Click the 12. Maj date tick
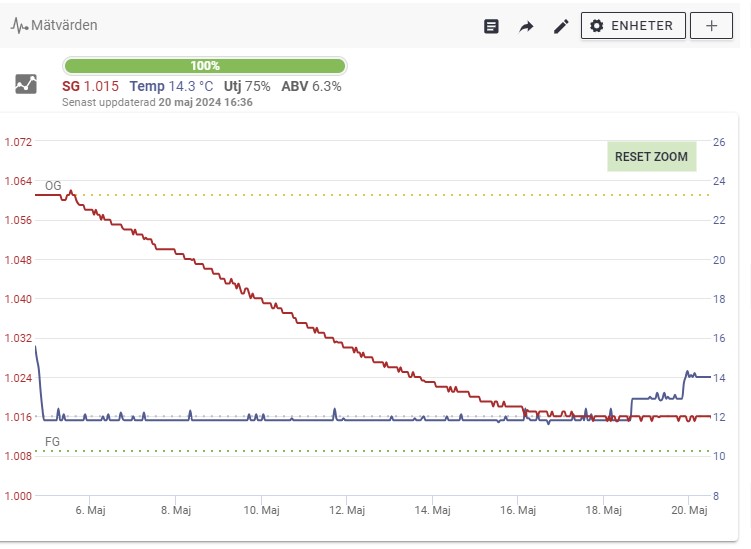751x549 pixels. 346,510
